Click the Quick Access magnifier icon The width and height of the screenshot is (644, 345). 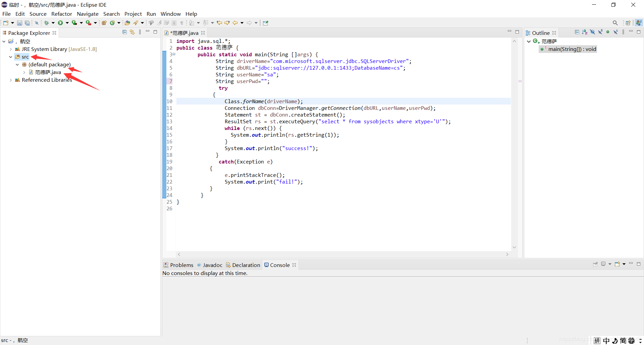coord(615,23)
